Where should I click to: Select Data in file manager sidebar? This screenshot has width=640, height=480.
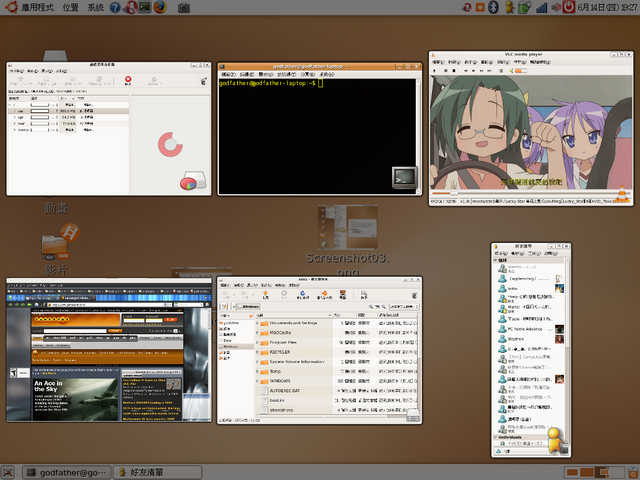(x=227, y=340)
